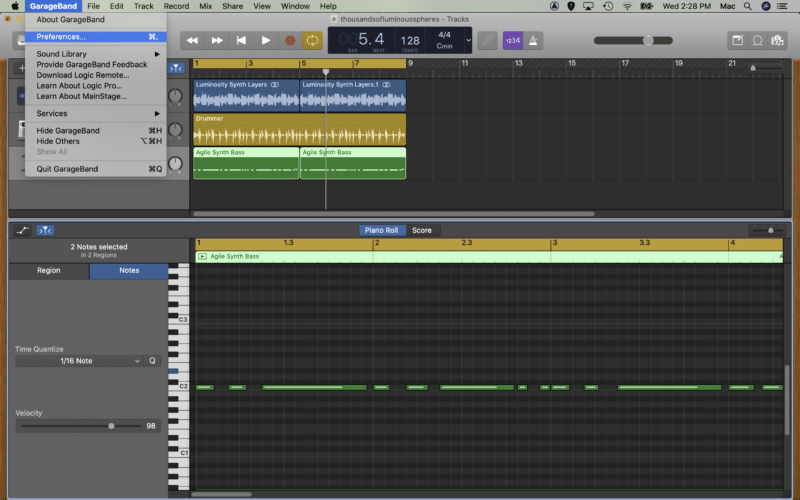Toggle the Piano Roll Catch Playhead button
Image resolution: width=800 pixels, height=500 pixels.
click(45, 231)
